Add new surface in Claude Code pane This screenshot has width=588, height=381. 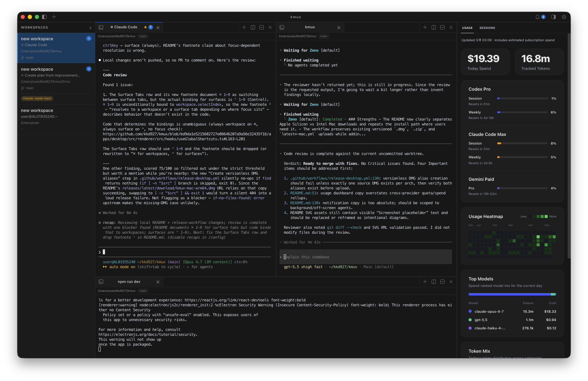tap(244, 27)
